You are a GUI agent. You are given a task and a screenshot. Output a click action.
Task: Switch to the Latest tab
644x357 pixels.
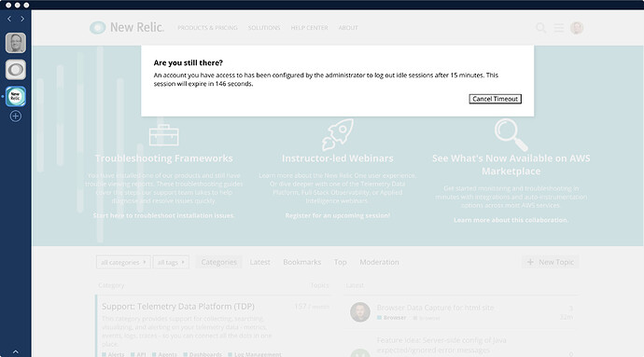260,262
